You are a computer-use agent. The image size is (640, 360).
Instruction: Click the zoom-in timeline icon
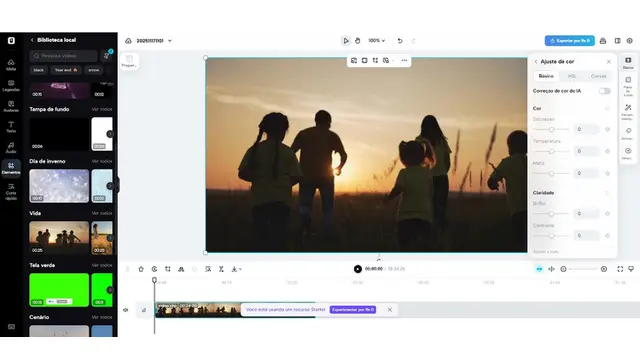point(604,269)
